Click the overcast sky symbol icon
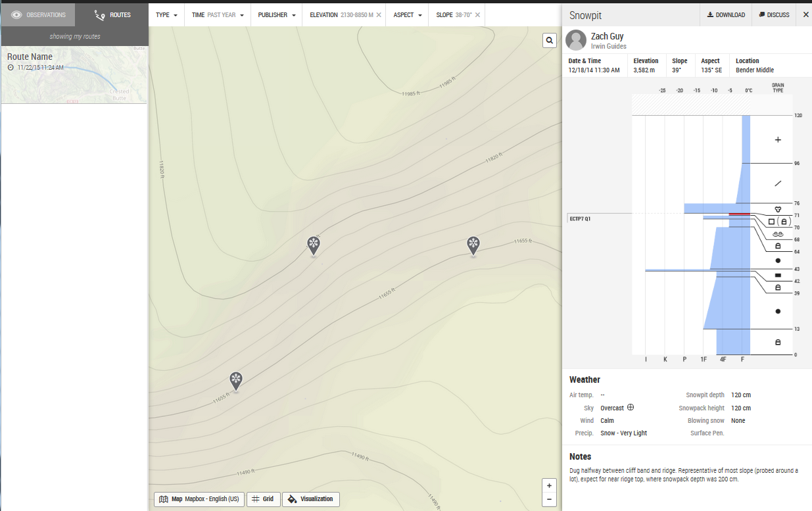Screen dimensions: 812x511 tap(631, 408)
